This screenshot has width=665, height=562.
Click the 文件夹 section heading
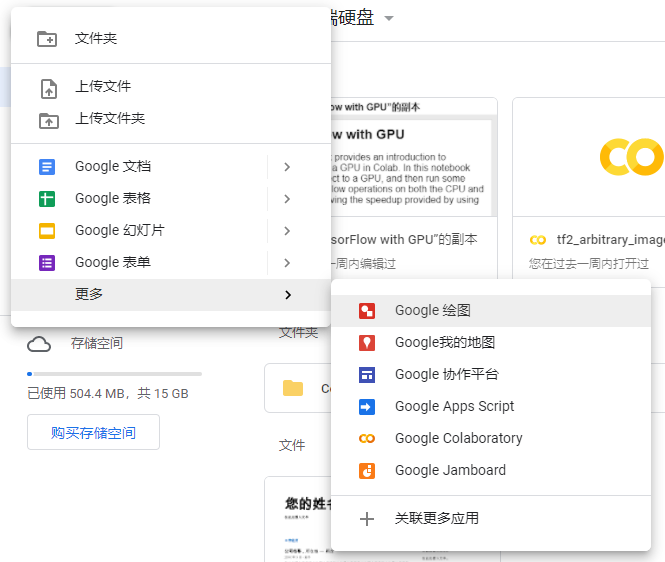click(299, 333)
